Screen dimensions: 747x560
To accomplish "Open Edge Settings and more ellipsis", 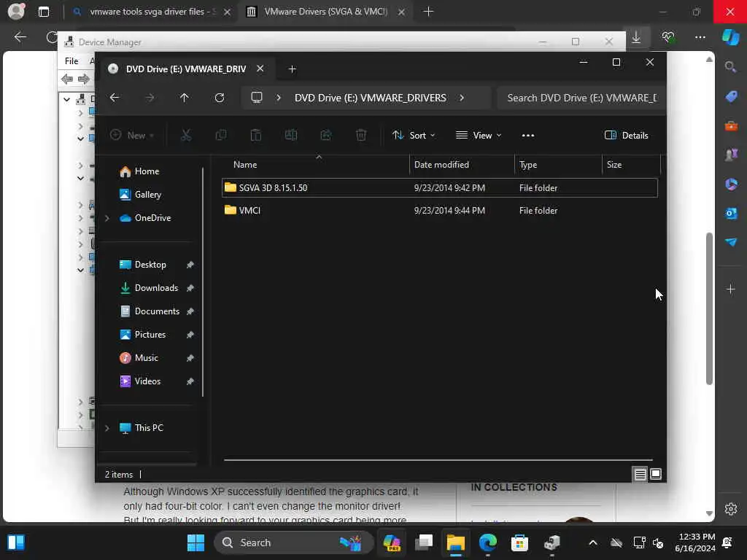I will (x=700, y=37).
